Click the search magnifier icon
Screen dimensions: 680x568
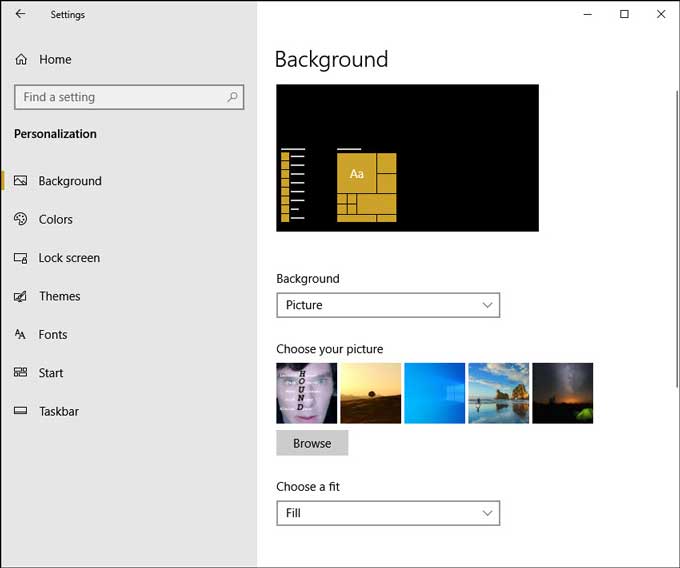coord(232,97)
